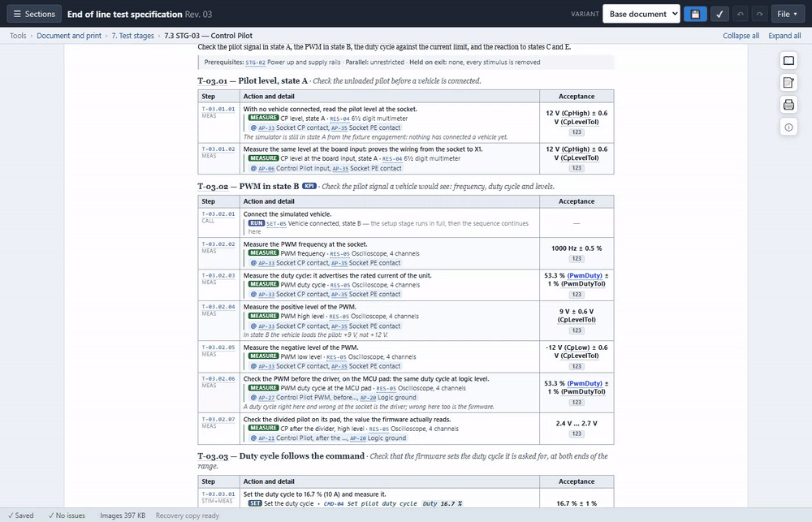Collapse all sections

coord(741,36)
